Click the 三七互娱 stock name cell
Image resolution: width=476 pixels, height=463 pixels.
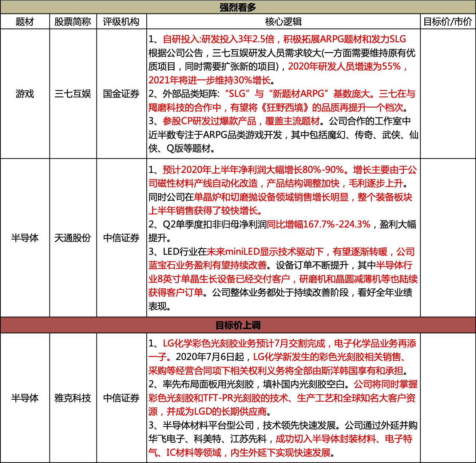[73, 94]
